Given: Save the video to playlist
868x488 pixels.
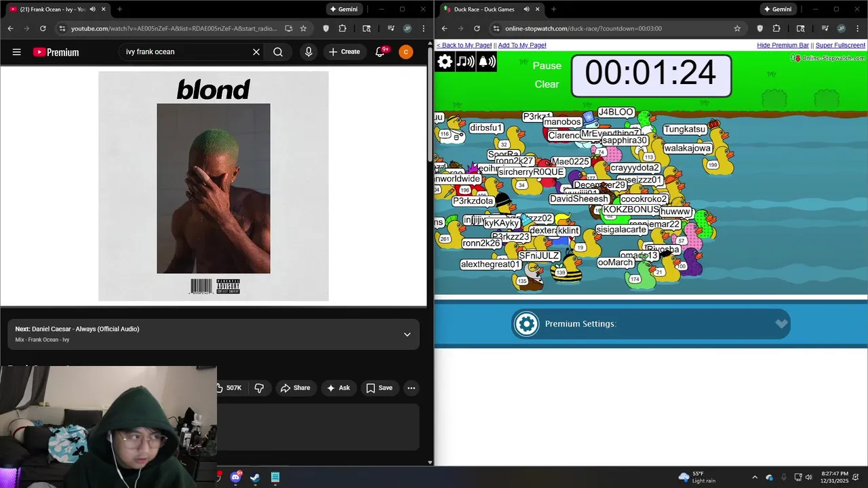Looking at the screenshot, I should (379, 388).
